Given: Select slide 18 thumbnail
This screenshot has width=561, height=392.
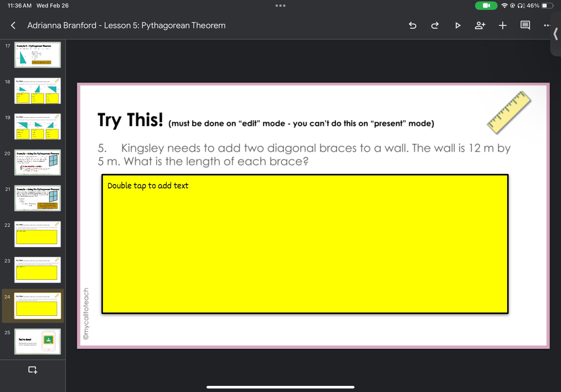Looking at the screenshot, I should tap(38, 91).
